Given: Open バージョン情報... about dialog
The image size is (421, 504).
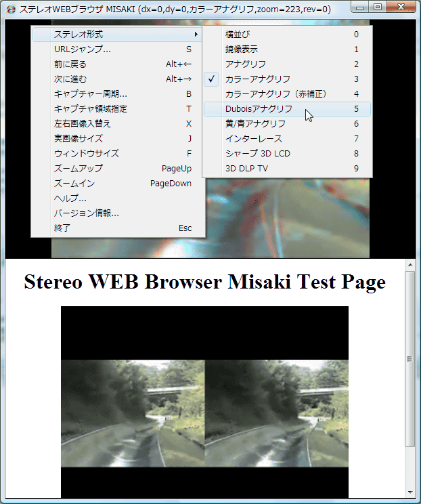Looking at the screenshot, I should pos(86,213).
